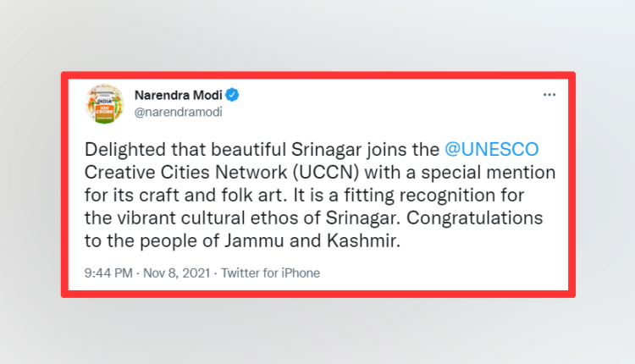Follow the @UNESCO mention link
This screenshot has height=364, width=635.
(x=493, y=151)
